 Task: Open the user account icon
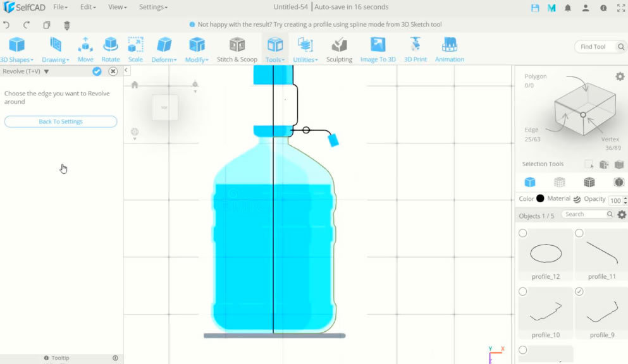[586, 8]
